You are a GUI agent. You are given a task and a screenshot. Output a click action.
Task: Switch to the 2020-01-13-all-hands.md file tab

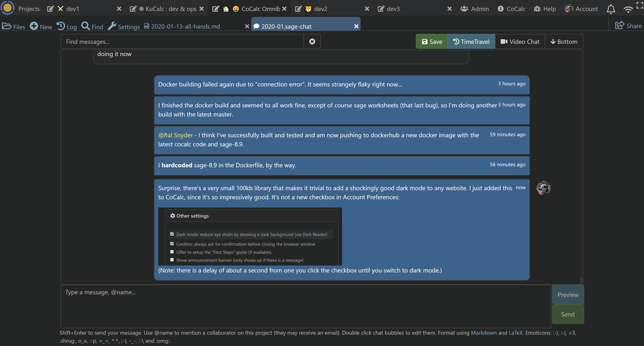pos(186,27)
